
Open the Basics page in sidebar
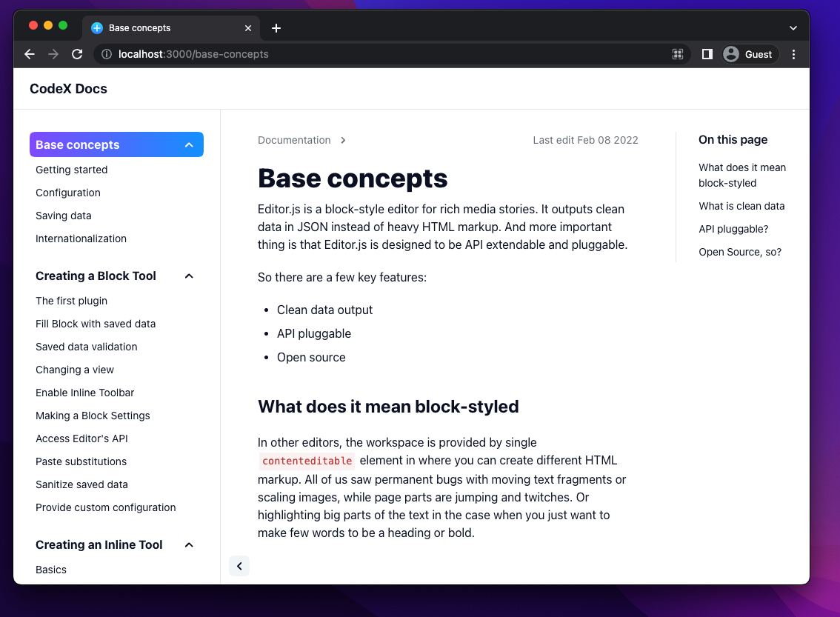click(x=51, y=570)
